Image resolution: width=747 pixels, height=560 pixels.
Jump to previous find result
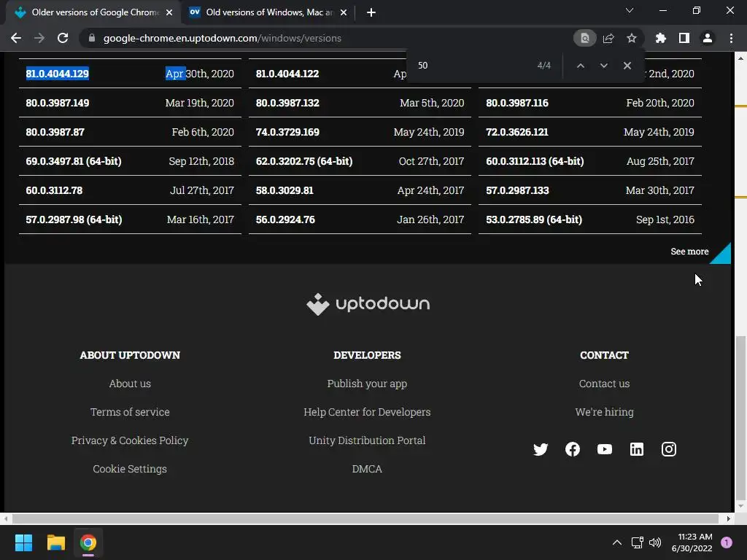(x=580, y=66)
